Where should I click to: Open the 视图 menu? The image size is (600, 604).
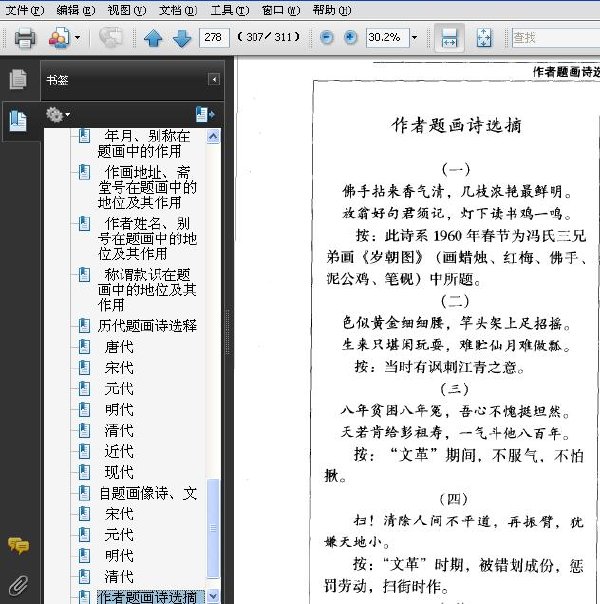(x=127, y=10)
